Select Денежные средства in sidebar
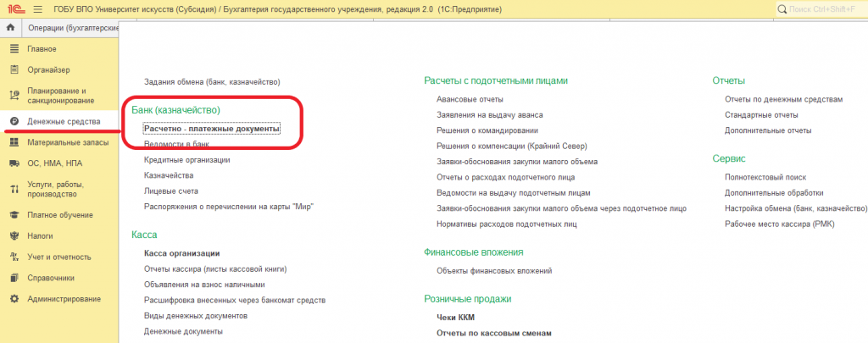 pyautogui.click(x=64, y=121)
